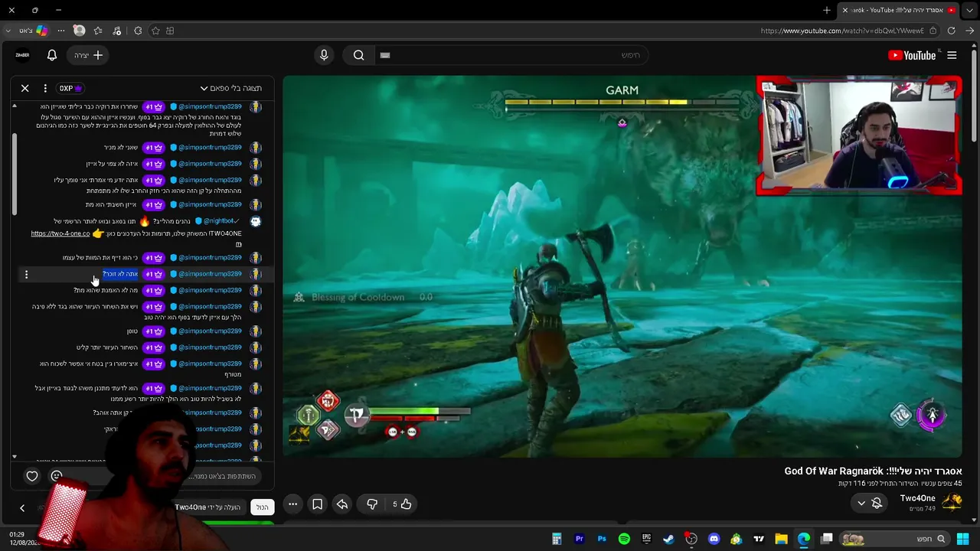Viewport: 980px width, 551px height.
Task: Click the chips row arrow button
Action: click(22, 507)
